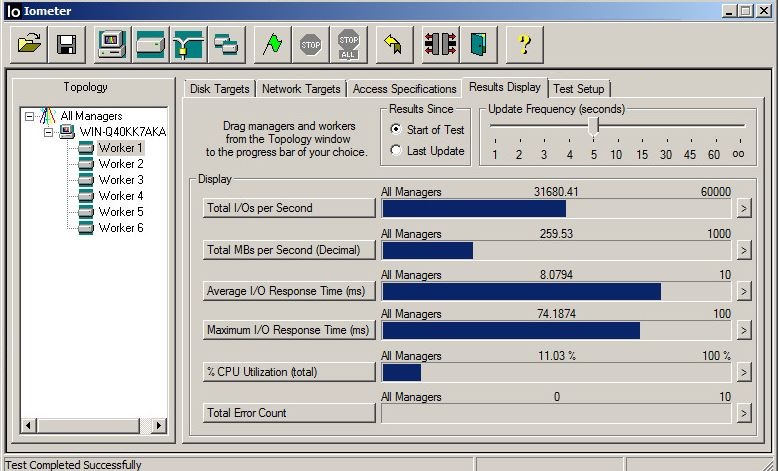Click the 259.53 MBs per second value
The image size is (780, 471).
[556, 234]
